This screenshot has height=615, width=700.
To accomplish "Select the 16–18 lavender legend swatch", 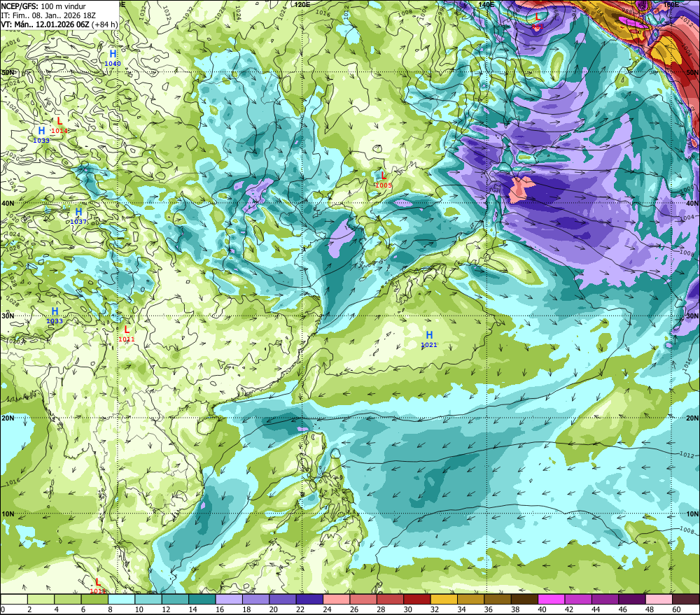I will pos(229,599).
